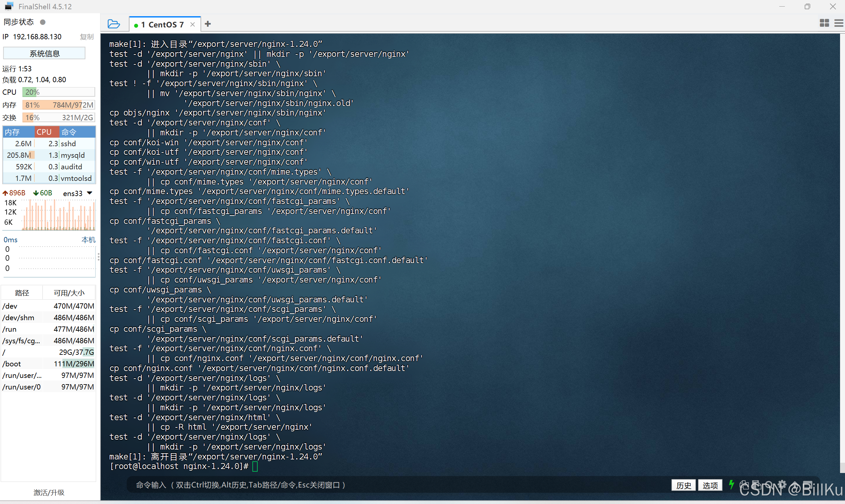Click the 运行 1:53 uptime text
Viewport: 845px width, 504px height.
click(17, 69)
